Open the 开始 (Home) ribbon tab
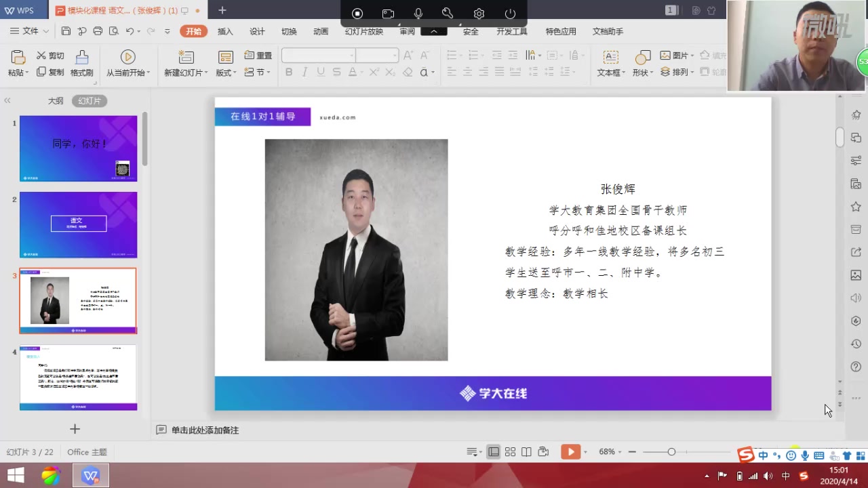868x488 pixels. (194, 31)
